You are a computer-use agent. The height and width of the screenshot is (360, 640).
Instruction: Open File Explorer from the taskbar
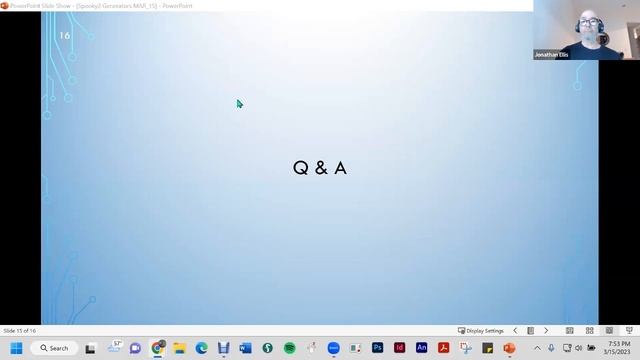179,348
